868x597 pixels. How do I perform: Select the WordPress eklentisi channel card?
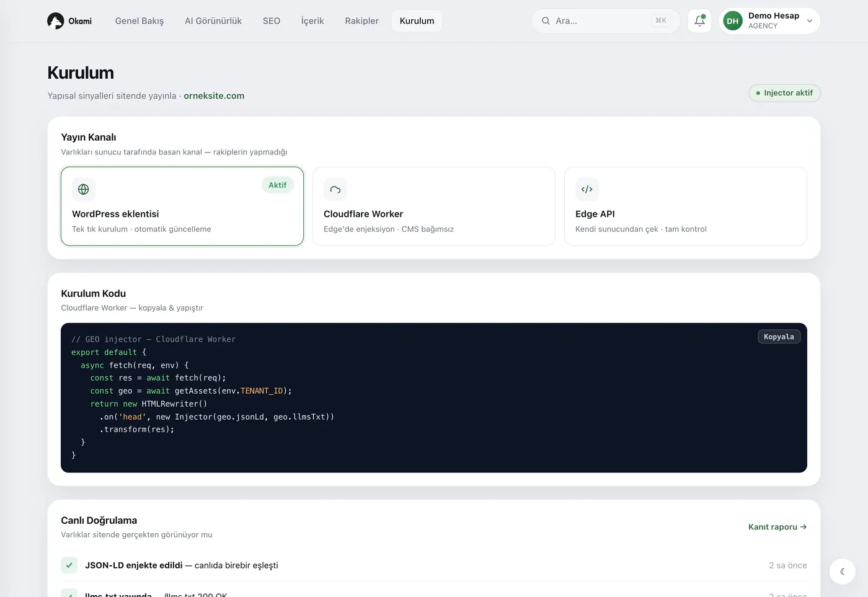182,206
